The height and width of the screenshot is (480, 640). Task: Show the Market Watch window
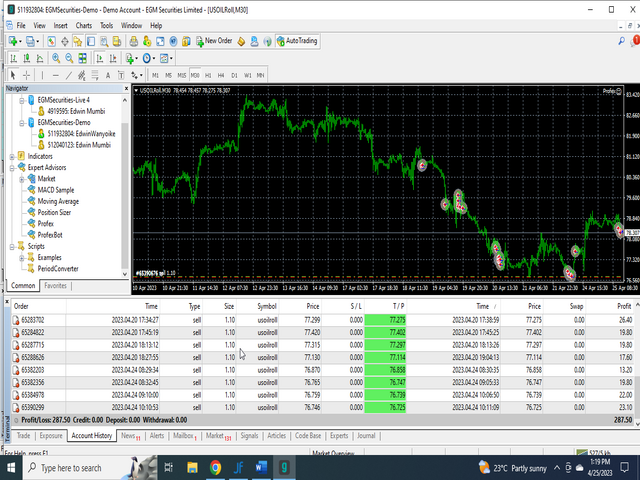tap(51, 41)
